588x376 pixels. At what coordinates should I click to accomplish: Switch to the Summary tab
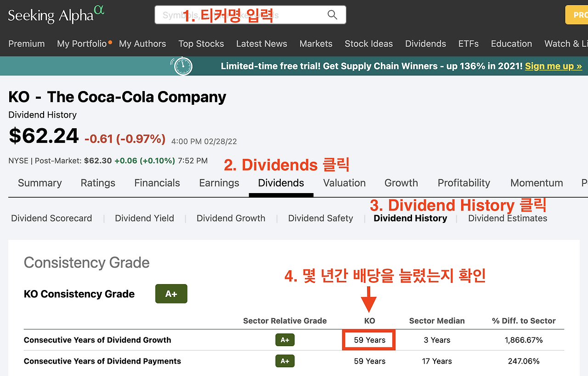click(x=40, y=183)
